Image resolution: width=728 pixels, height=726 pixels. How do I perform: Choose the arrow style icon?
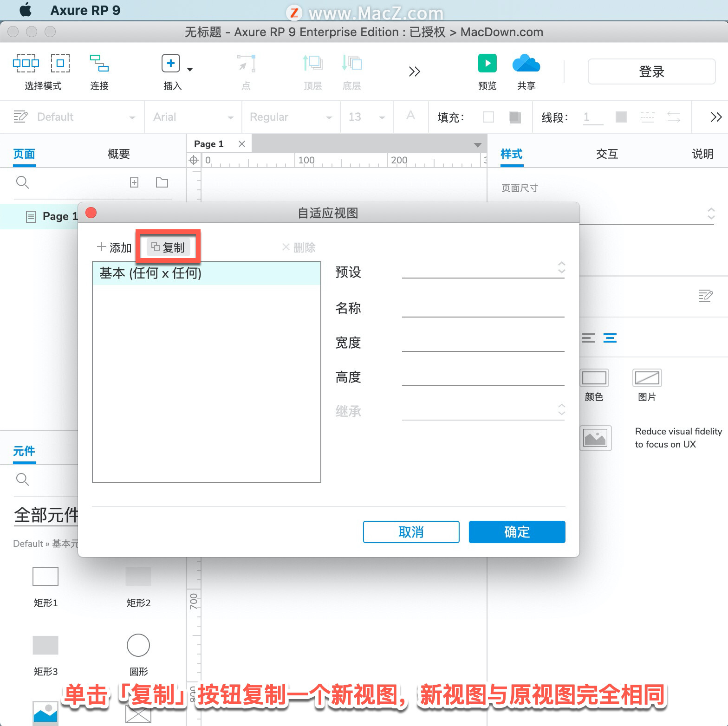point(674,117)
